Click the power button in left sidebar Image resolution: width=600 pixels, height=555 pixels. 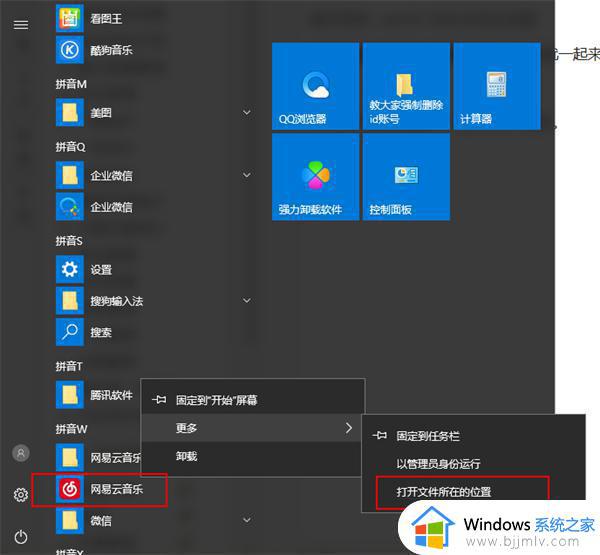[x=21, y=537]
